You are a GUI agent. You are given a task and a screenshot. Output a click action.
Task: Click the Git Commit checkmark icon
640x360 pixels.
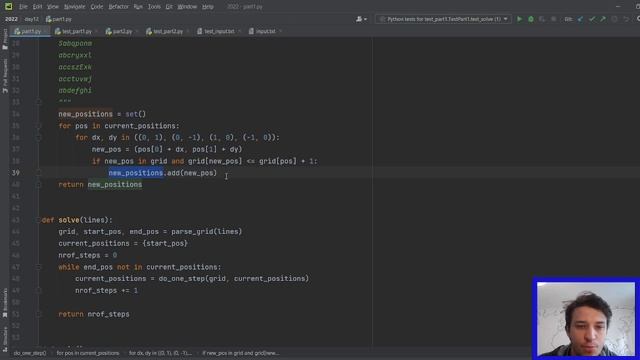[592, 19]
